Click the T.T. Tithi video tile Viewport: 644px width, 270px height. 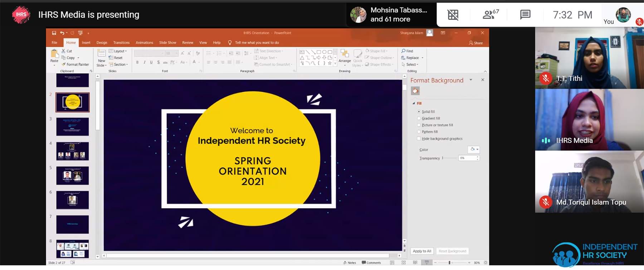(589, 58)
